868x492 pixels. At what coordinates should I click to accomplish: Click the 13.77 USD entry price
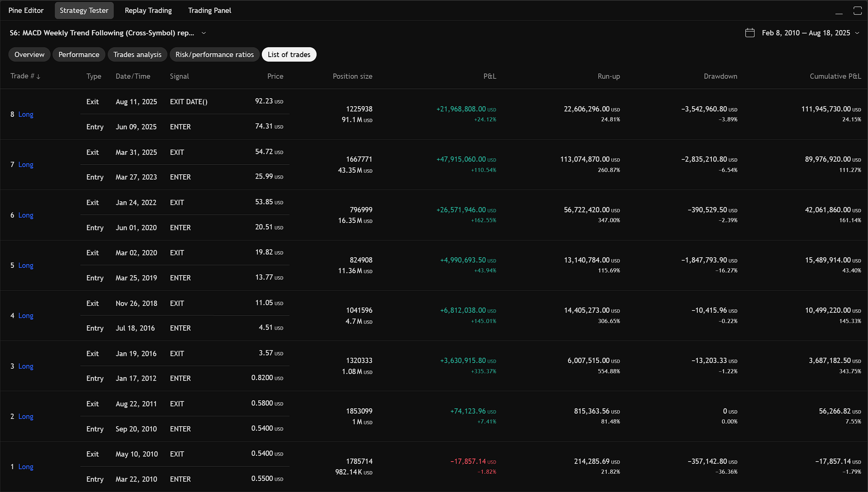click(269, 277)
